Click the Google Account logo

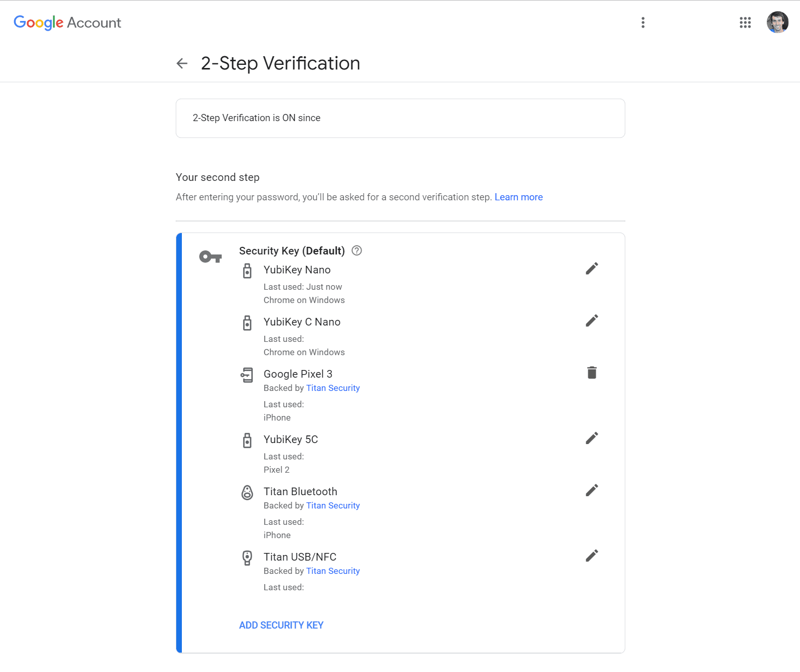(x=67, y=22)
